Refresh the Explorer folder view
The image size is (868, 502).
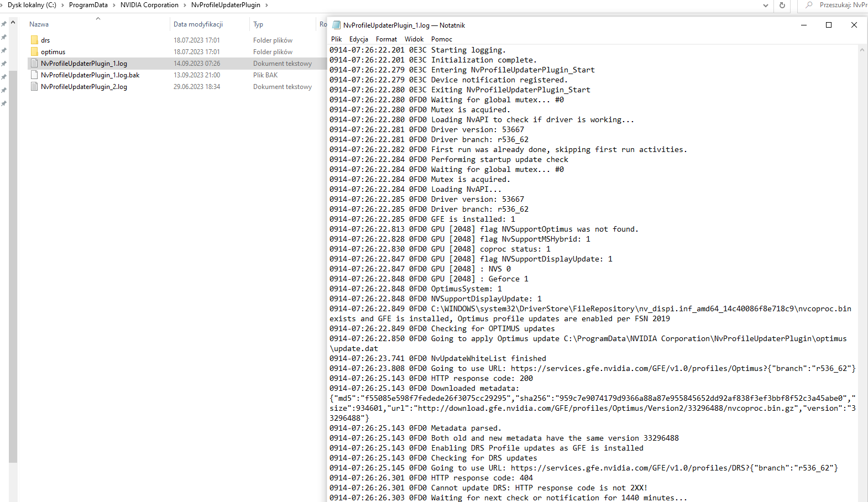click(x=782, y=5)
